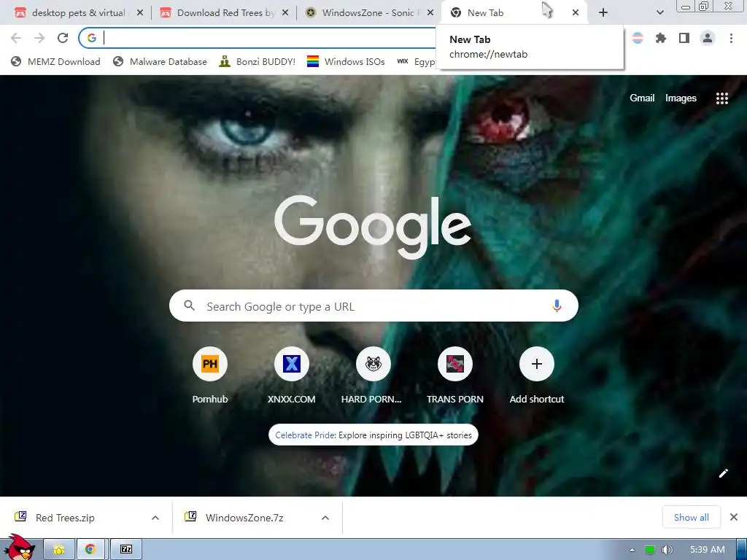Click Show all downloads button
Screen dimensions: 747x560
692,517
